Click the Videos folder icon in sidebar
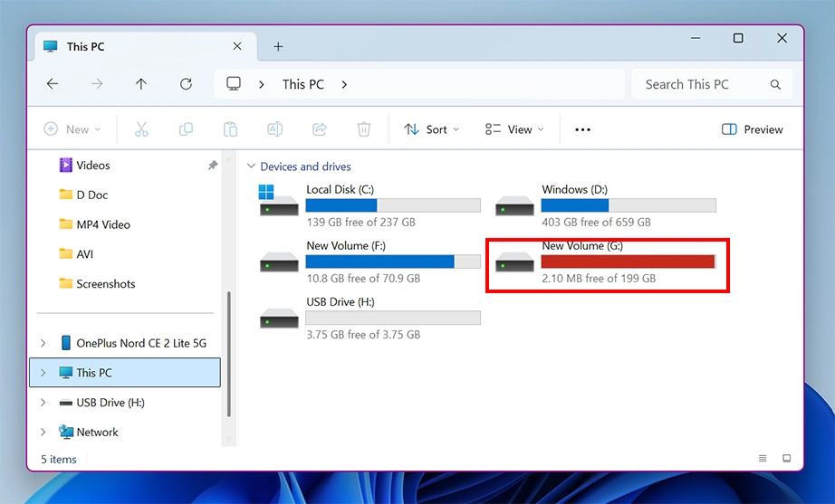835x504 pixels. coord(65,165)
